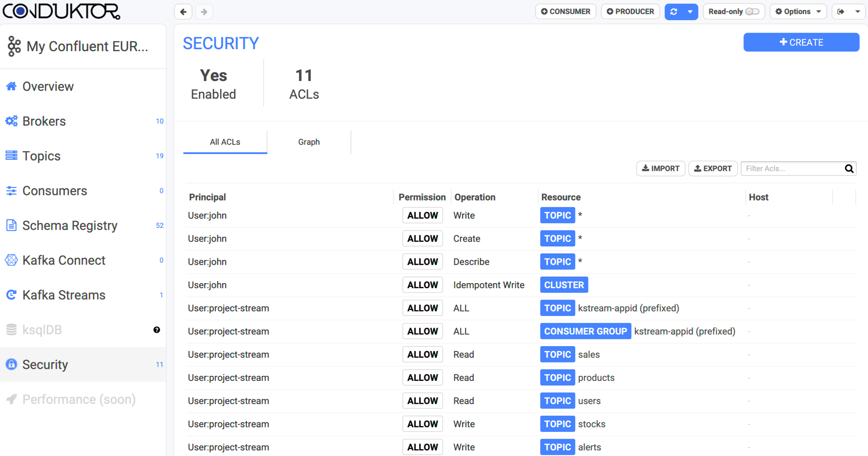Click the Kafka Streams sidebar icon
The height and width of the screenshot is (456, 868).
11,295
